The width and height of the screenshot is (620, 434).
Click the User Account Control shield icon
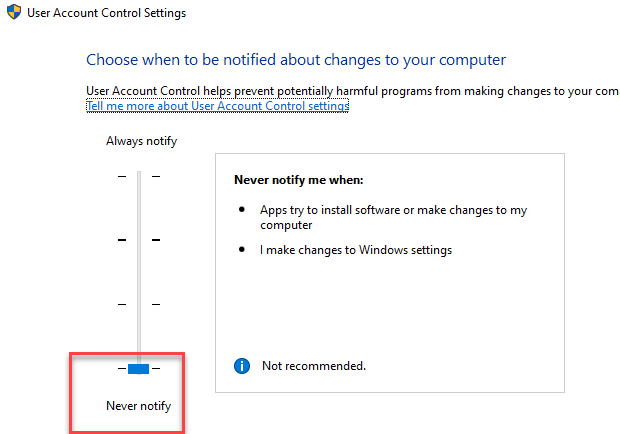[x=14, y=15]
